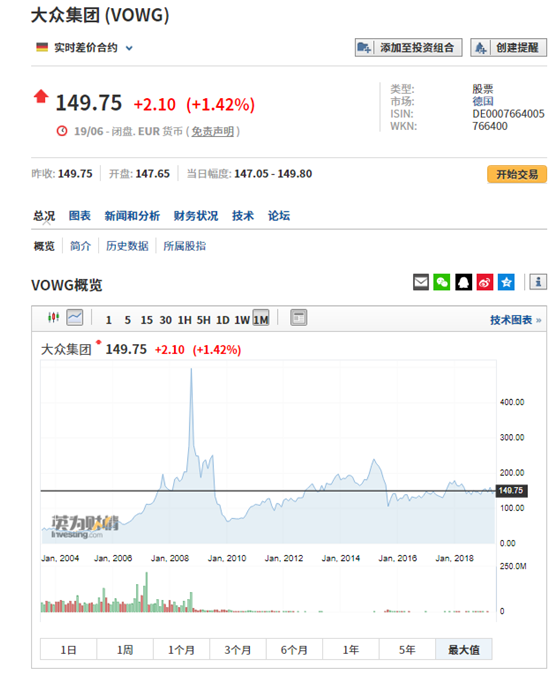This screenshot has width=558, height=677.
Task: Select the 概览 sub-tab
Action: (x=44, y=246)
